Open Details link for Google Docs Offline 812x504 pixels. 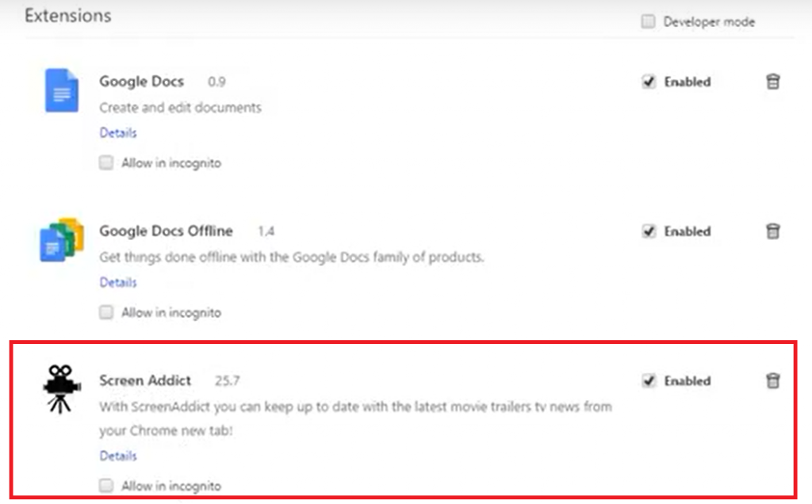(118, 282)
